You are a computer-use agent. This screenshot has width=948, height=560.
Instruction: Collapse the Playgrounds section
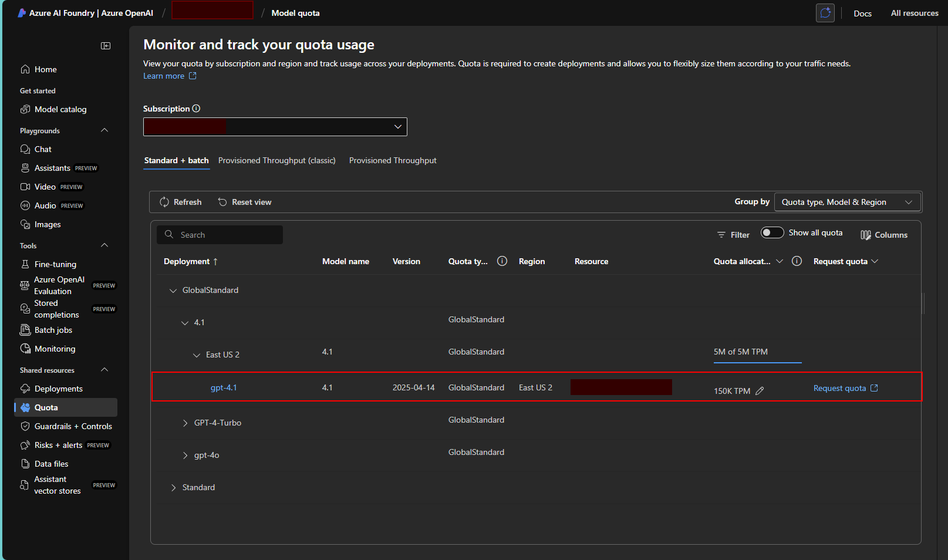pyautogui.click(x=104, y=130)
